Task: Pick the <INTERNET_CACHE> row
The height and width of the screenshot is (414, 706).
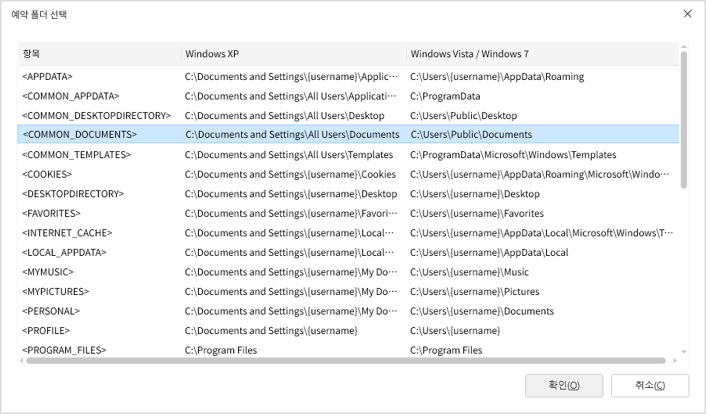Action: (x=64, y=233)
